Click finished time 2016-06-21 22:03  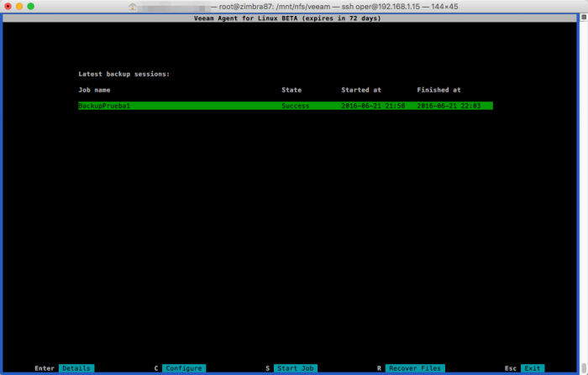(x=449, y=106)
